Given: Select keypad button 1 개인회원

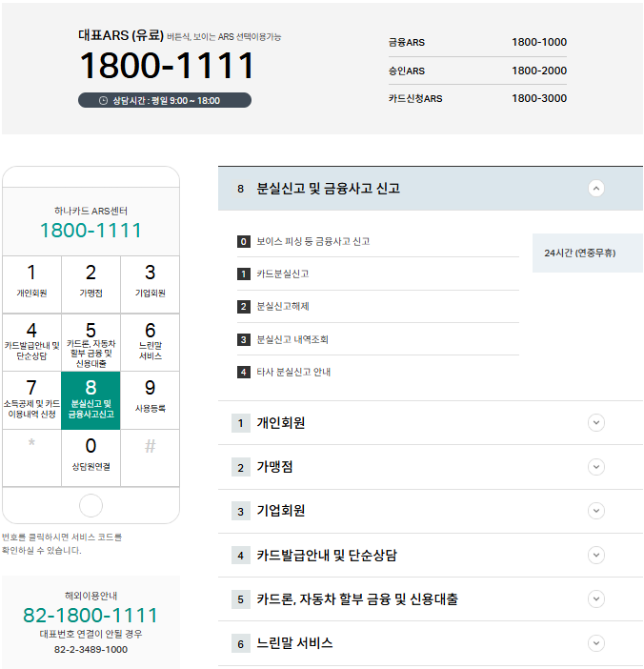Looking at the screenshot, I should point(32,285).
